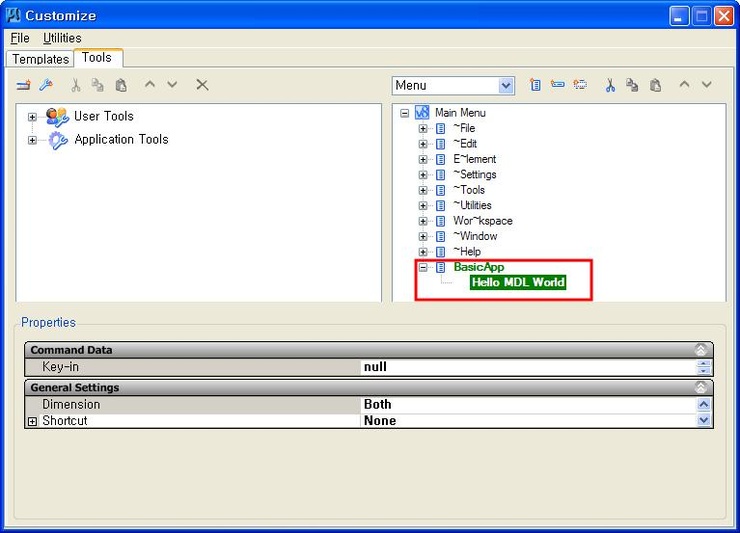Switch to the Templates tab
The image size is (740, 533).
(x=40, y=59)
